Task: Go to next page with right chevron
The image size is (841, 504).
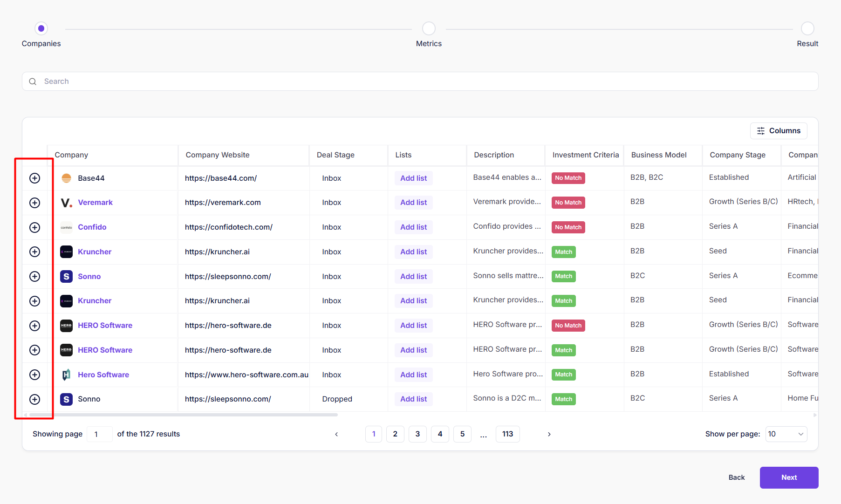Action: click(549, 434)
